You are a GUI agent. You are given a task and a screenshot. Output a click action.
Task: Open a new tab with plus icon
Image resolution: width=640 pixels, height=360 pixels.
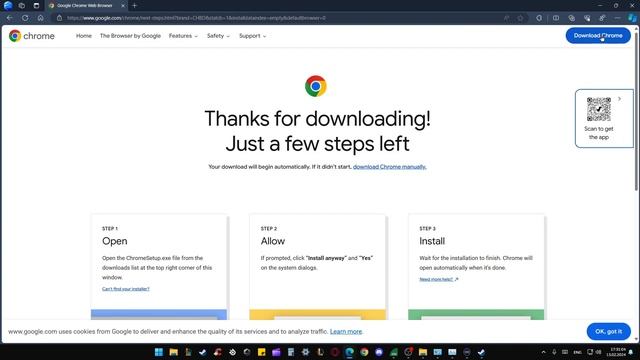[x=134, y=6]
